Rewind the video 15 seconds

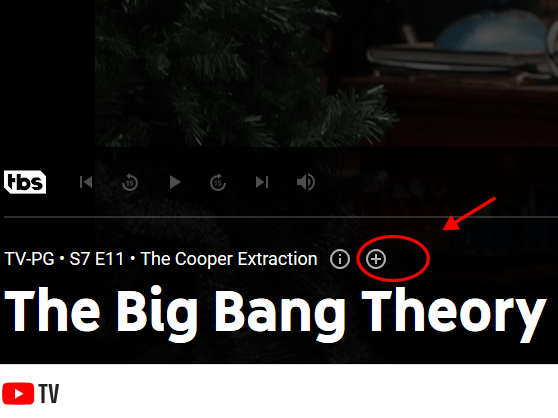pyautogui.click(x=130, y=182)
